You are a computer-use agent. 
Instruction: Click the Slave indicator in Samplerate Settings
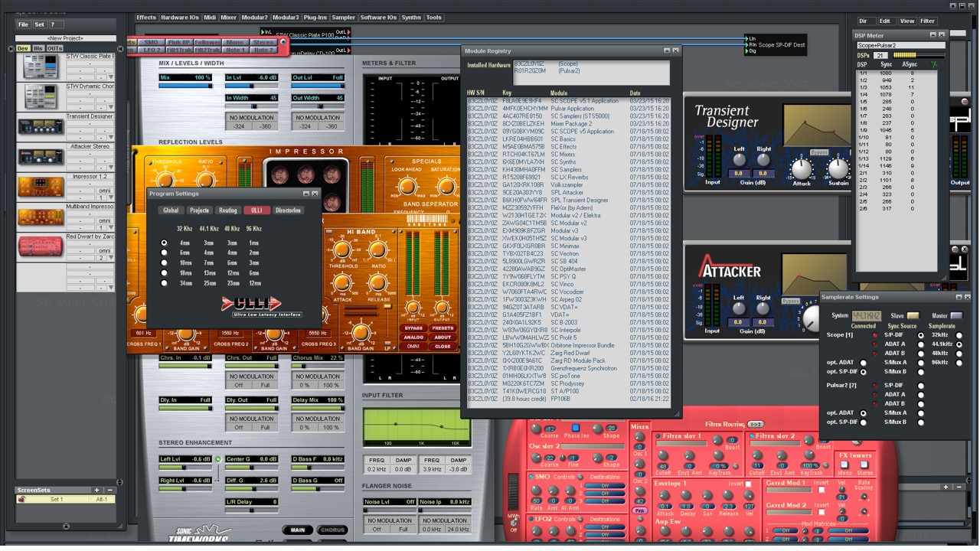(913, 315)
